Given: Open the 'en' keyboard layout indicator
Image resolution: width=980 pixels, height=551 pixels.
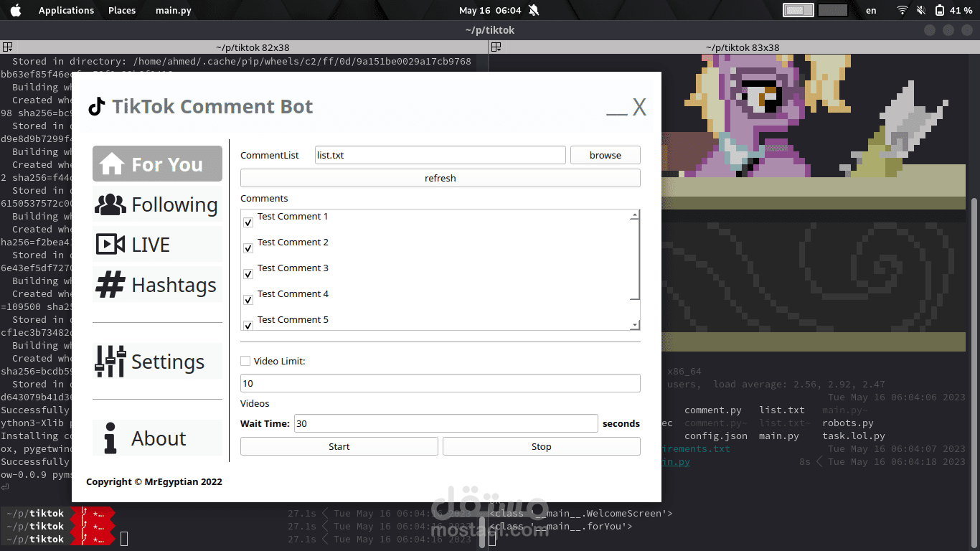Looking at the screenshot, I should coord(871,10).
